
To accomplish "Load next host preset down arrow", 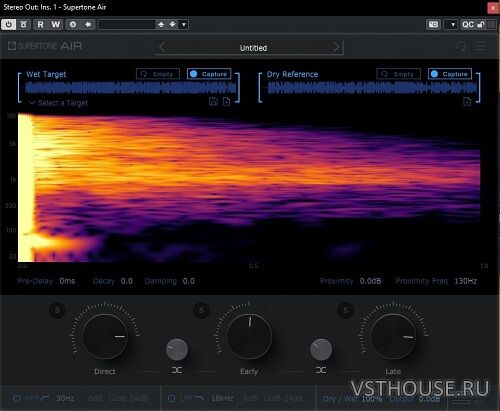I will [x=172, y=24].
